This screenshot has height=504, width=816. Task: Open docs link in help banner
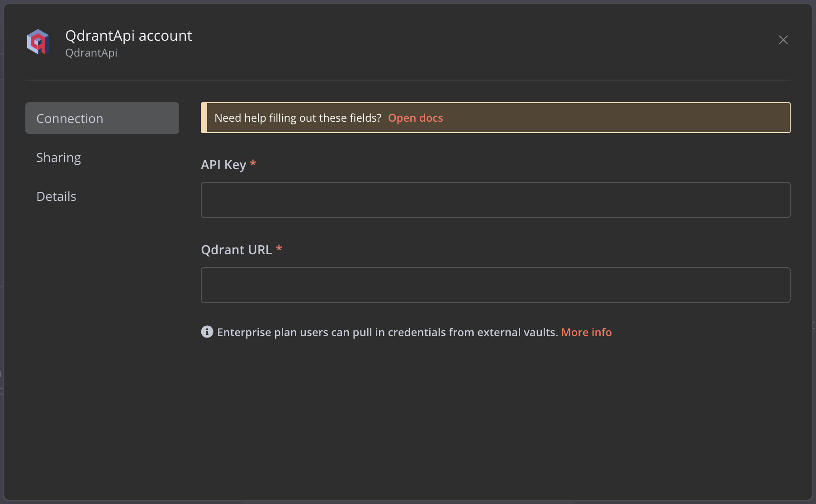pyautogui.click(x=416, y=118)
